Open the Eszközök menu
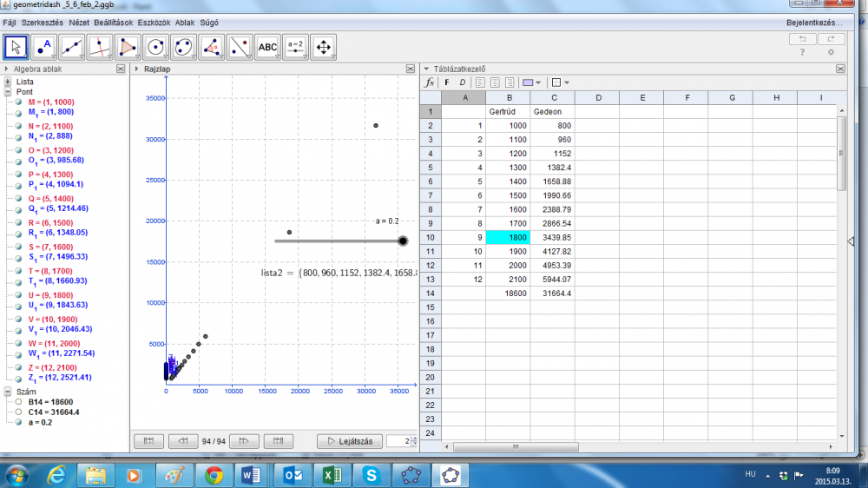 [x=155, y=21]
